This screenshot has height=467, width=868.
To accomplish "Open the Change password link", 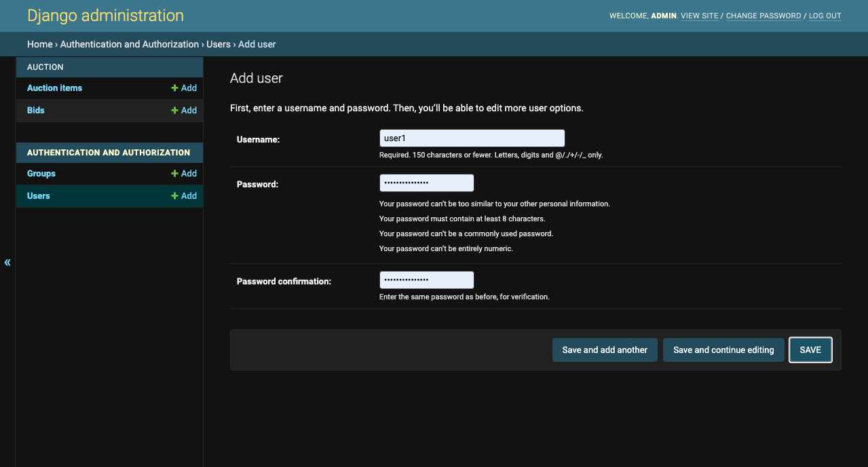I will point(763,16).
